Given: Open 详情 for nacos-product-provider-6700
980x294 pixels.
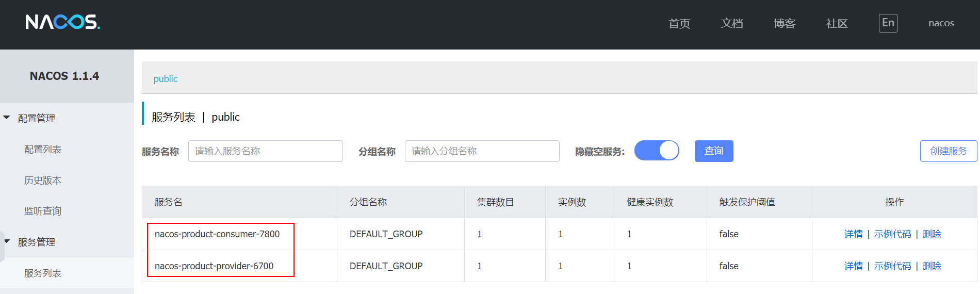Looking at the screenshot, I should tap(853, 266).
